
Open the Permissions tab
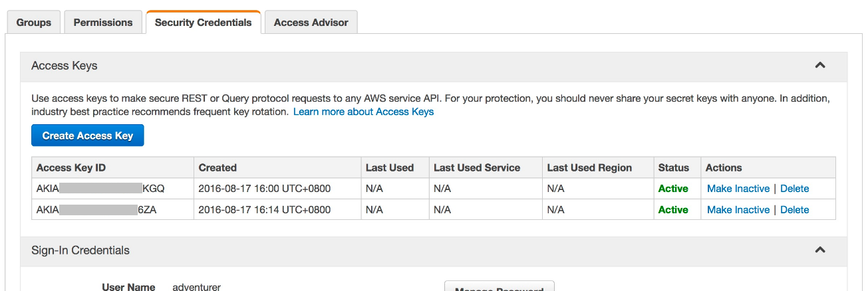click(x=102, y=23)
